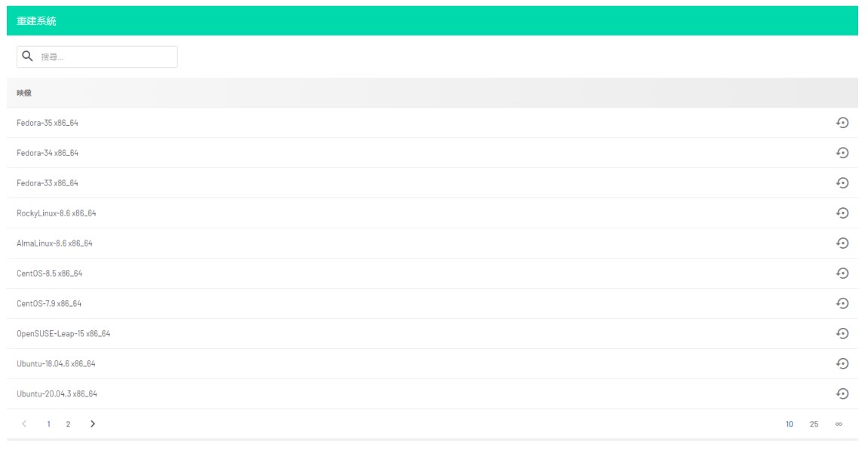Click rebuild icon for OpenSUSE-Leap-15 x86_64
The width and height of the screenshot is (868, 450).
843,334
